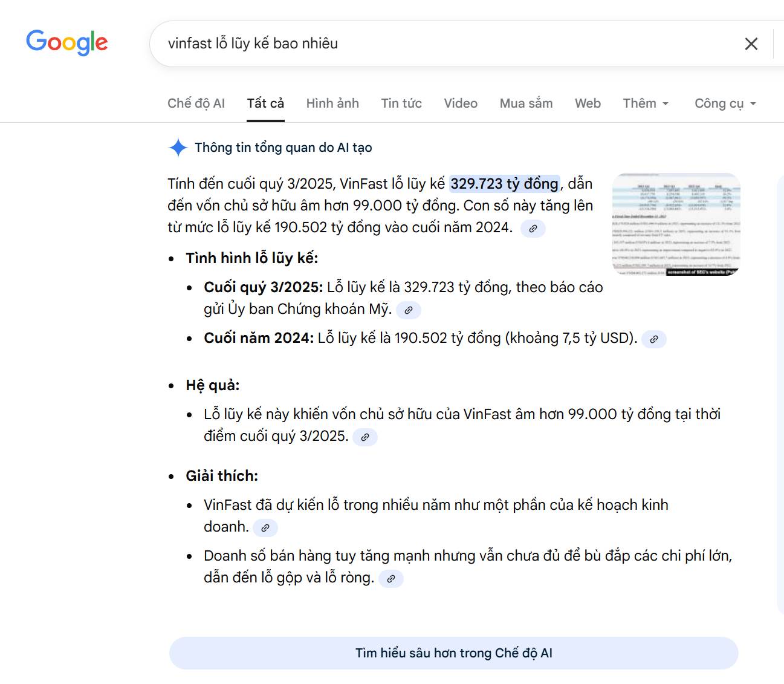
Task: Switch to the Chế độ AI tab
Action: pos(196,103)
